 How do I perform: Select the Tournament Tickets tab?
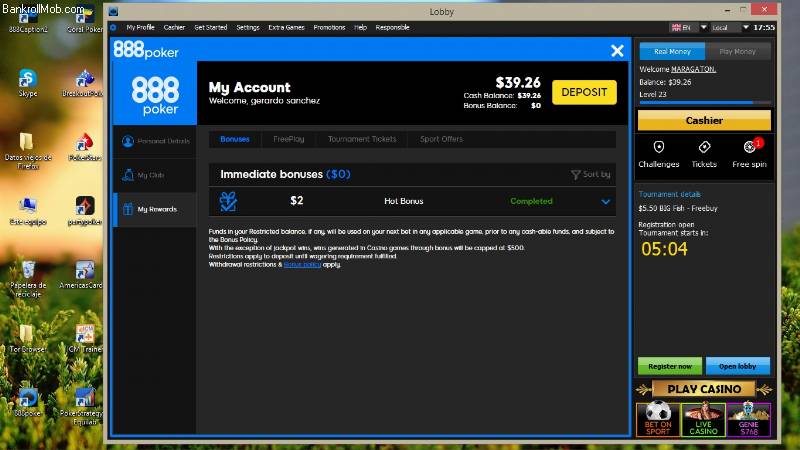[362, 139]
